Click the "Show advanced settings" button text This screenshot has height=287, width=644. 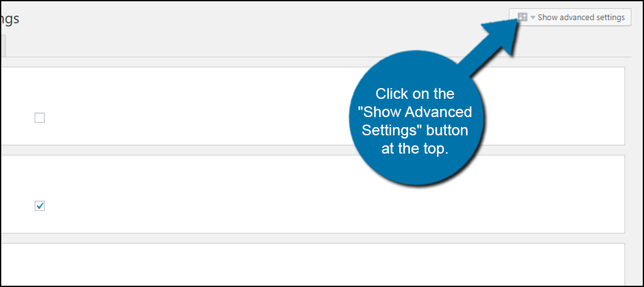pyautogui.click(x=581, y=17)
